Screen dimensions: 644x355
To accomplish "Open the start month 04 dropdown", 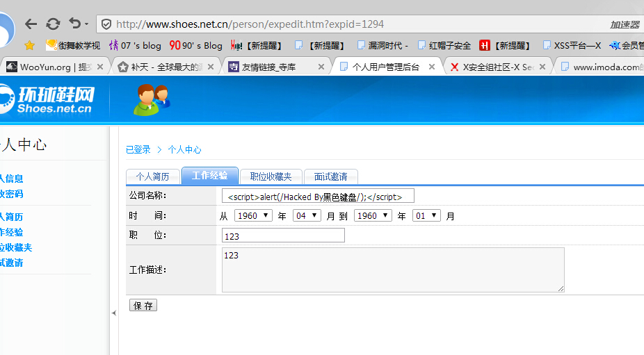I will click(307, 216).
